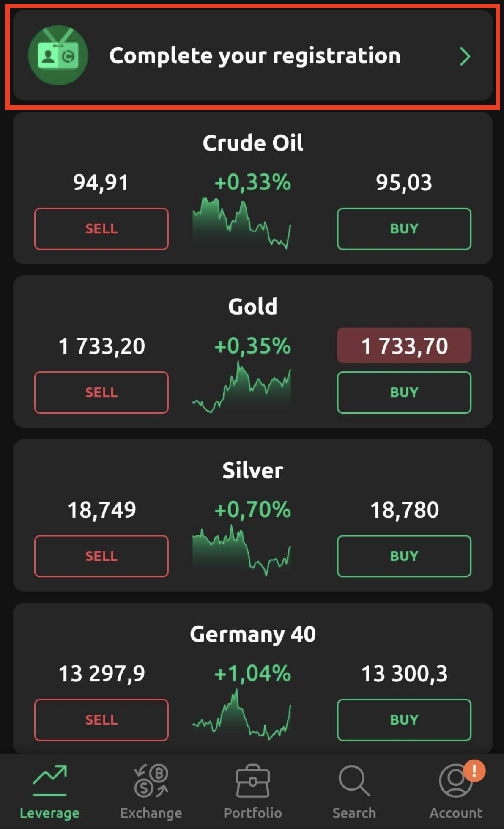Open registration via the green chevron arrow

point(465,56)
